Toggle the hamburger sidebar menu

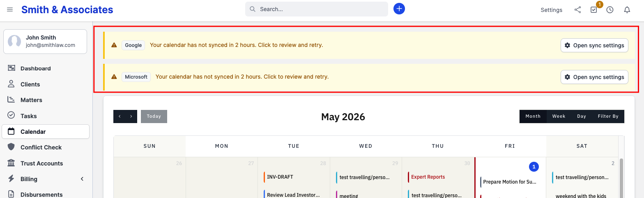coord(10,9)
